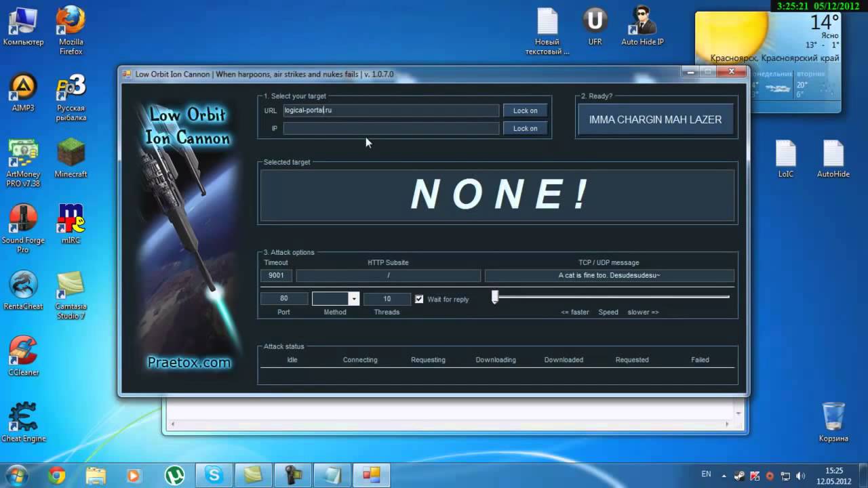Click the uTorrent icon in the taskbar
Viewport: 868px width, 488px height.
[x=176, y=475]
